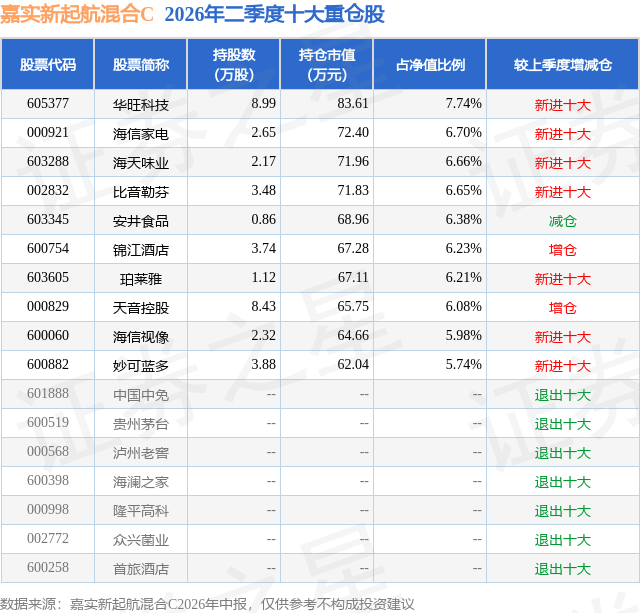Select the 较上季度增减仓 column header

point(562,64)
